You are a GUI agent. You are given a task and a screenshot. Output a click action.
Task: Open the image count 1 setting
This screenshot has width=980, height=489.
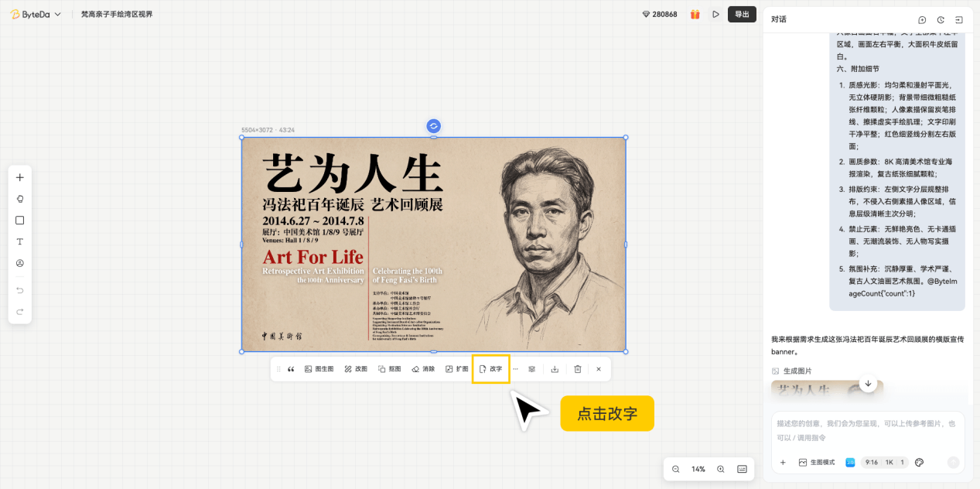pyautogui.click(x=902, y=462)
